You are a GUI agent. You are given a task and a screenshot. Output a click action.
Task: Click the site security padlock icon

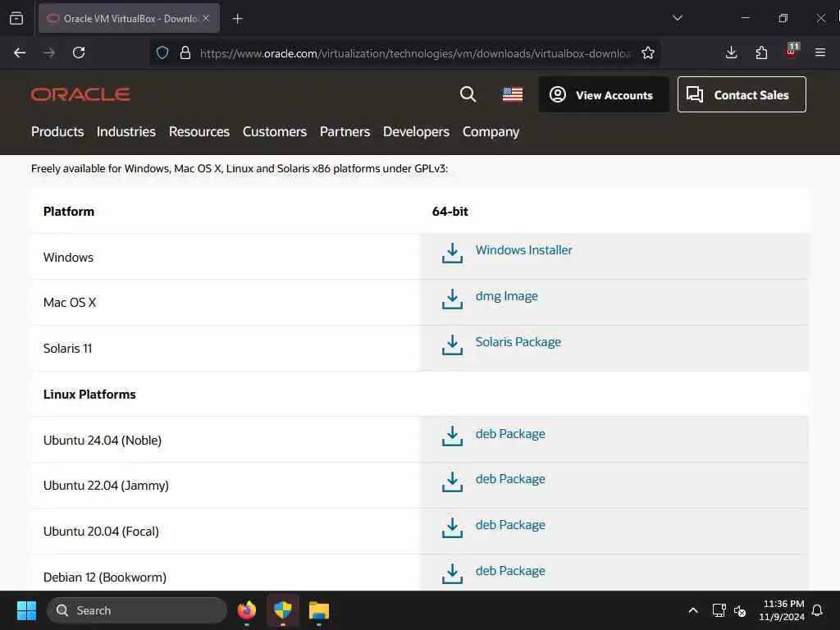coord(185,52)
